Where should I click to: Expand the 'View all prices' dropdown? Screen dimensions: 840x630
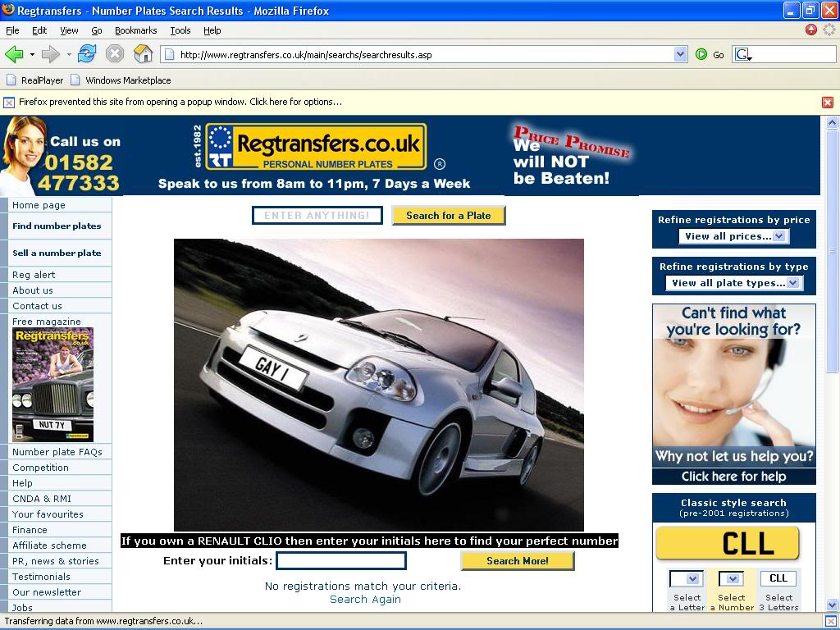tap(733, 236)
